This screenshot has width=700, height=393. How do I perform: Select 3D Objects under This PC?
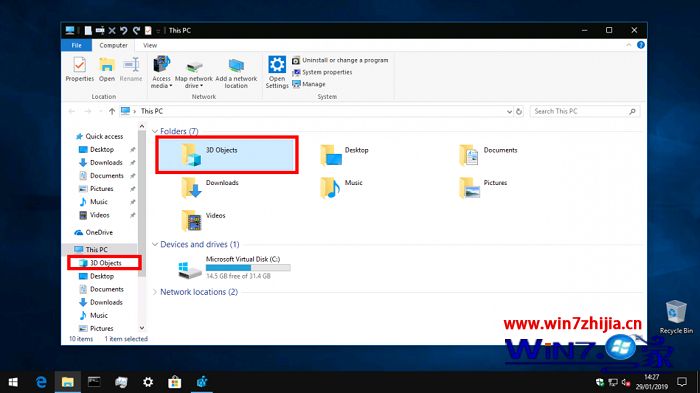(x=100, y=263)
